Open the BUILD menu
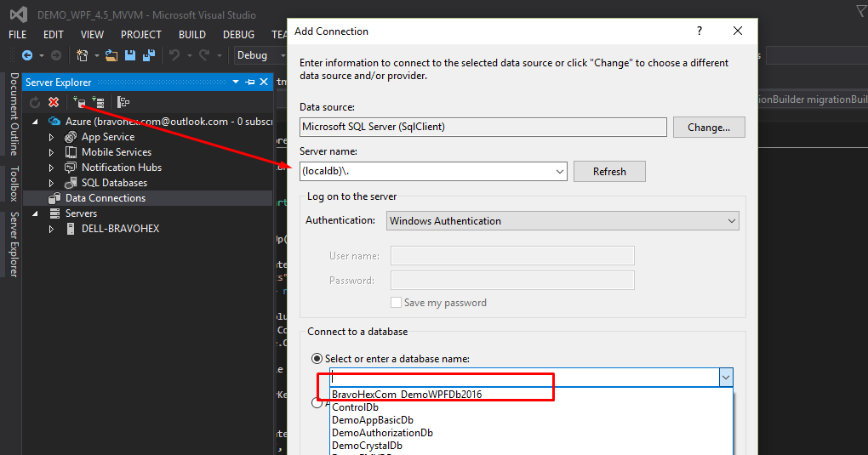The width and height of the screenshot is (868, 455). 192,34
